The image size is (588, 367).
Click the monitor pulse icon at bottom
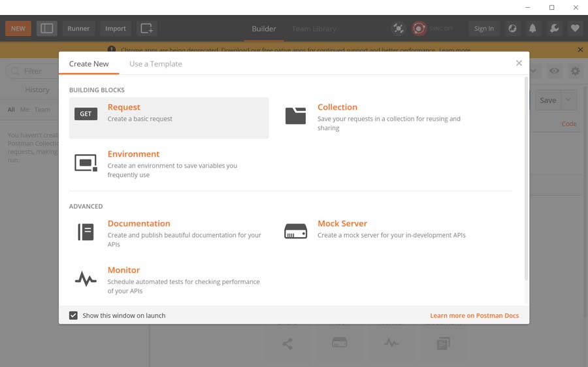point(391,343)
